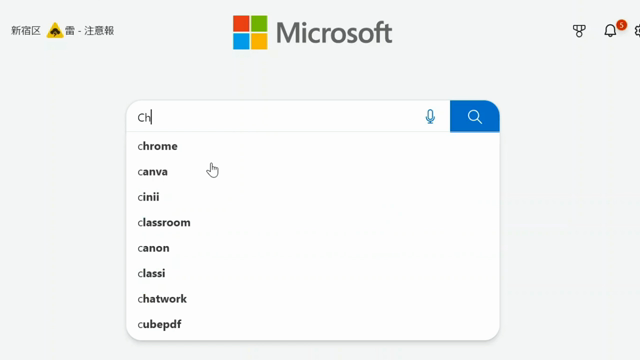Viewport: 640px width, 360px height.
Task: Click the microphone voice search icon
Action: (x=430, y=117)
